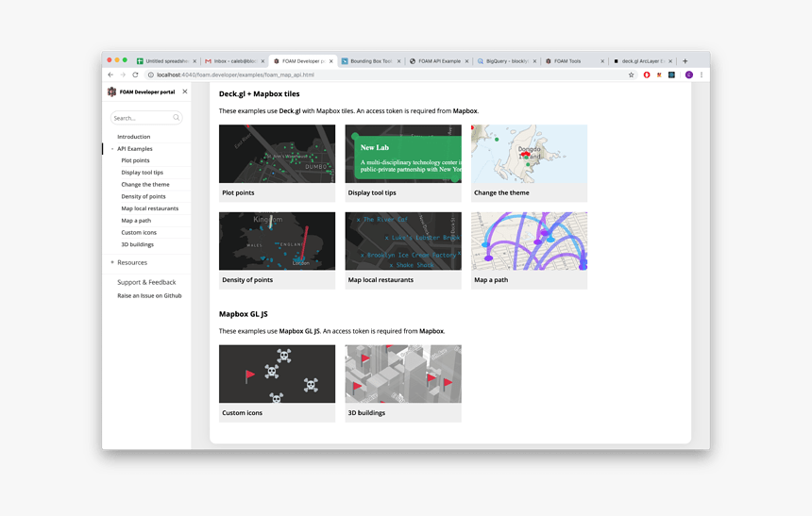Open Custom icons in the sidebar
The width and height of the screenshot is (812, 516).
click(139, 232)
